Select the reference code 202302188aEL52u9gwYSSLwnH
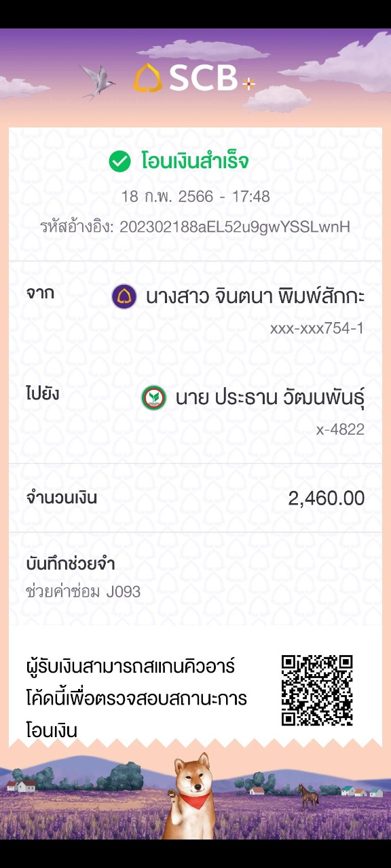Viewport: 391px width, 868px height. point(235,227)
